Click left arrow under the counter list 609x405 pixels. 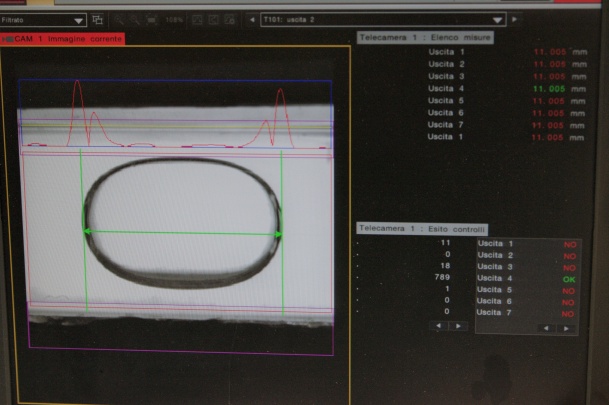coord(439,326)
